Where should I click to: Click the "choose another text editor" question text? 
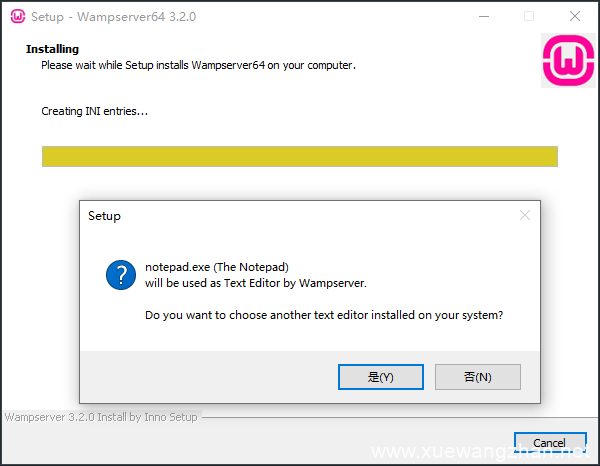point(324,315)
